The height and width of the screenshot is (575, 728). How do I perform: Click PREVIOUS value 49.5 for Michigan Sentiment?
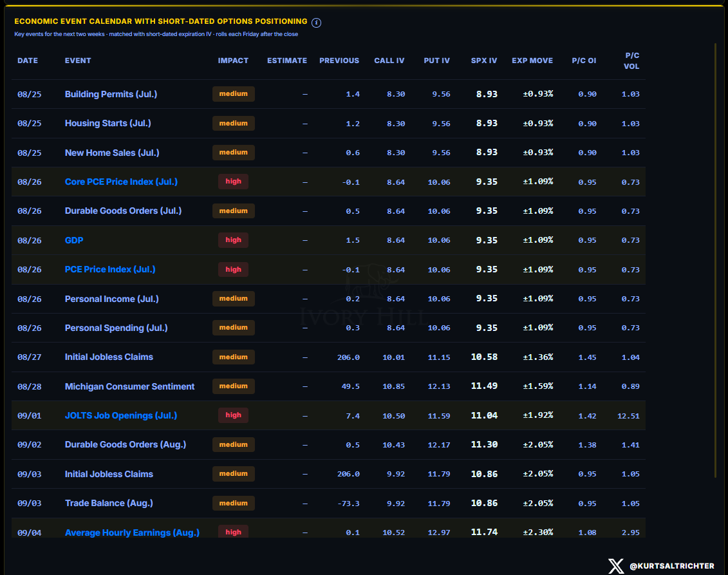[351, 386]
